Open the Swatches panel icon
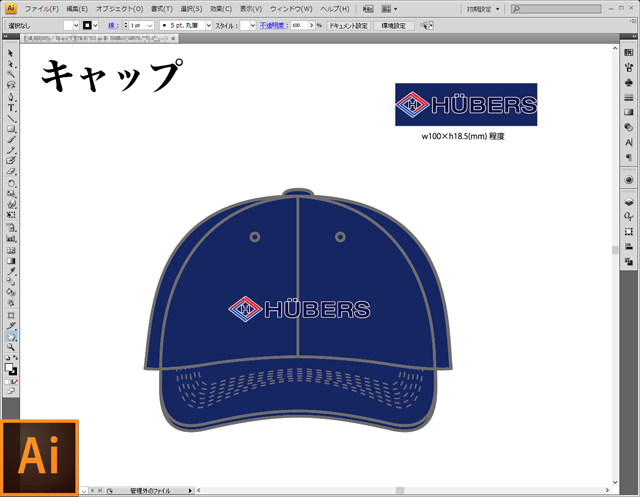 tap(629, 52)
